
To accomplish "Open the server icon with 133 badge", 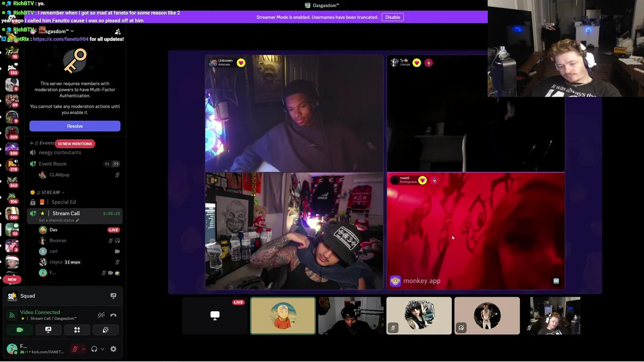I will 12,68.
